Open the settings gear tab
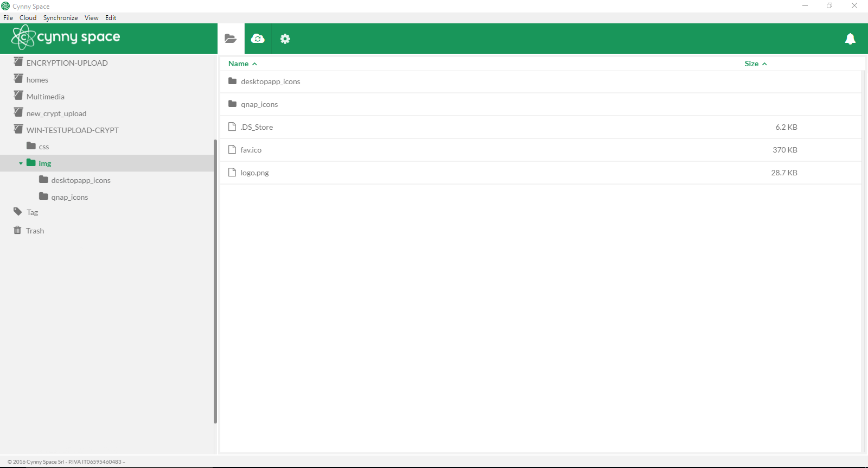 point(285,39)
